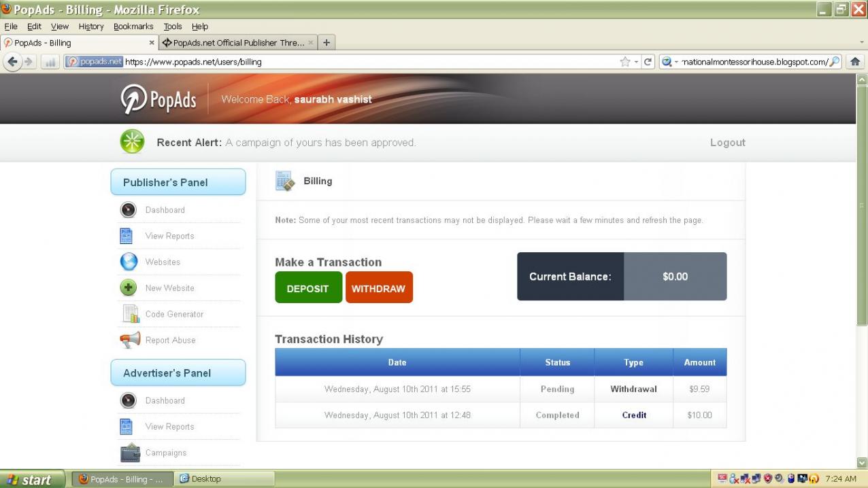This screenshot has height=488, width=868.
Task: Click the Report Abuse megaphone icon
Action: pos(130,340)
